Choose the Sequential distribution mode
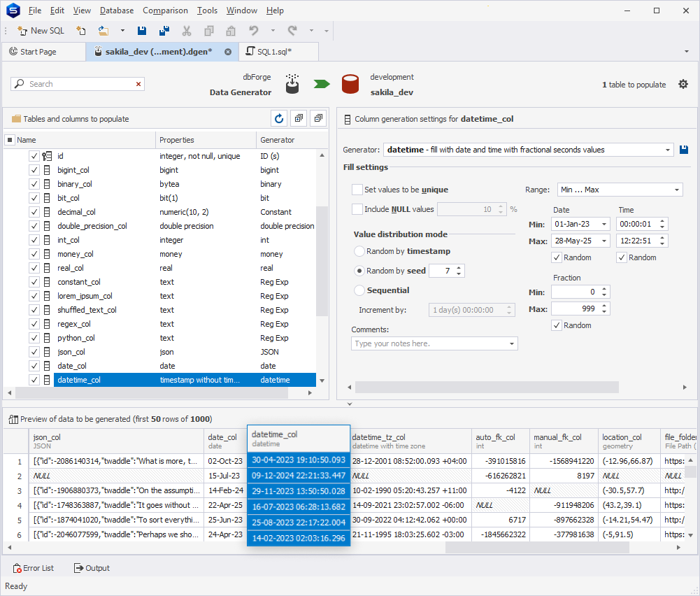Image resolution: width=700 pixels, height=596 pixels. (x=359, y=290)
